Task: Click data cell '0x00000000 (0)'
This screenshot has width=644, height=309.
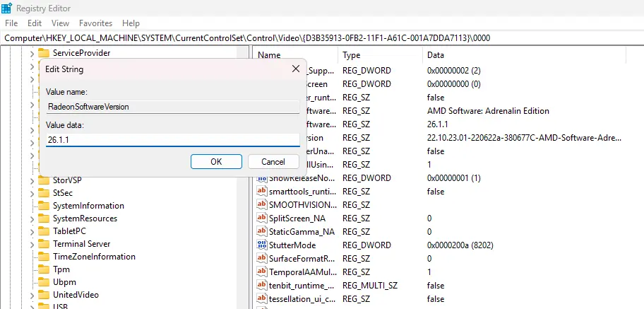Action: 454,84
